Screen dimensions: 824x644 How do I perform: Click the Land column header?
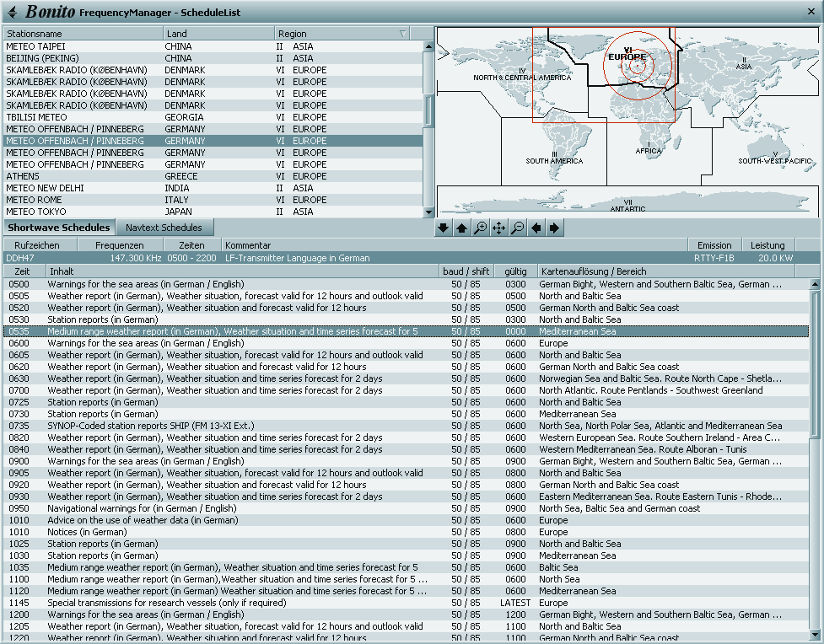[218, 34]
